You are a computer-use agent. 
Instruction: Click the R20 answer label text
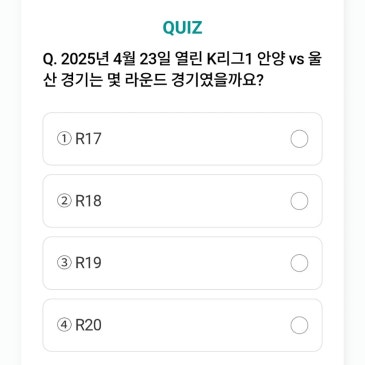coord(88,325)
